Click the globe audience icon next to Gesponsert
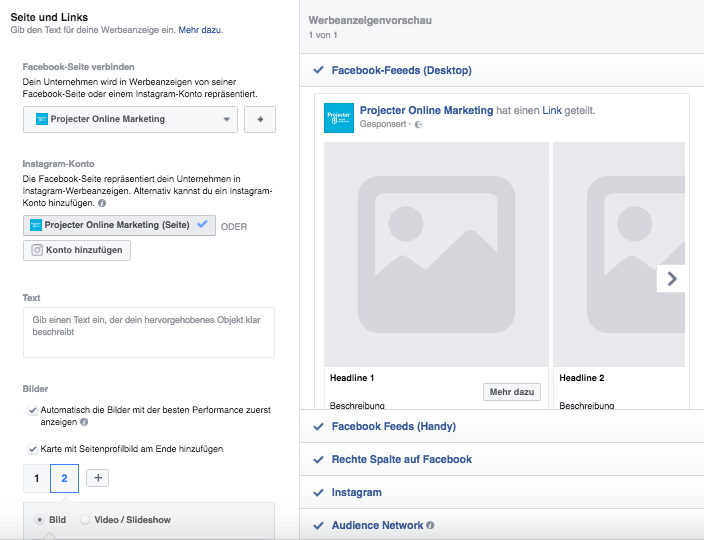The height and width of the screenshot is (540, 704). pyautogui.click(x=418, y=125)
